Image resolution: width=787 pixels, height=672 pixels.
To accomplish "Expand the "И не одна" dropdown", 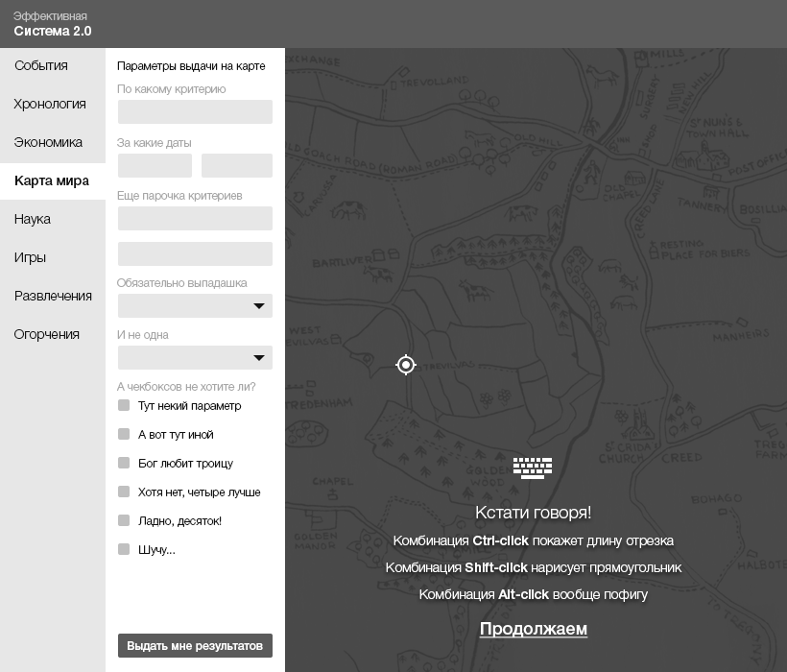I will pyautogui.click(x=195, y=357).
